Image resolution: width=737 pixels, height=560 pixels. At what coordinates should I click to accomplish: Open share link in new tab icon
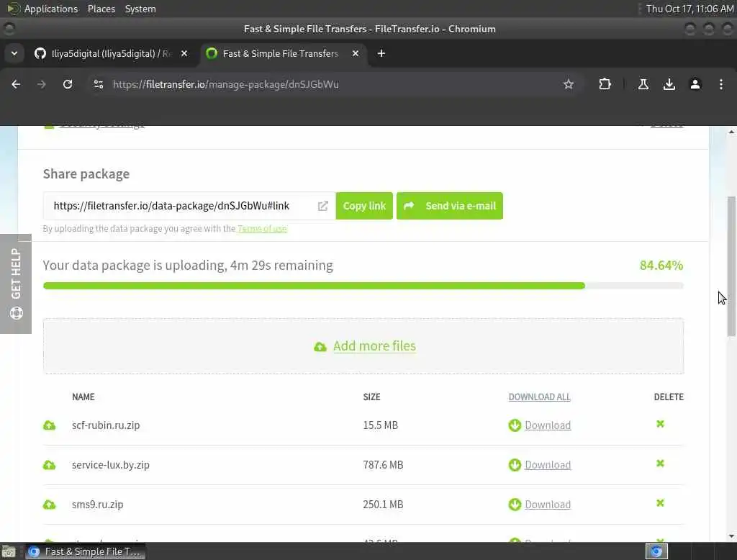323,206
